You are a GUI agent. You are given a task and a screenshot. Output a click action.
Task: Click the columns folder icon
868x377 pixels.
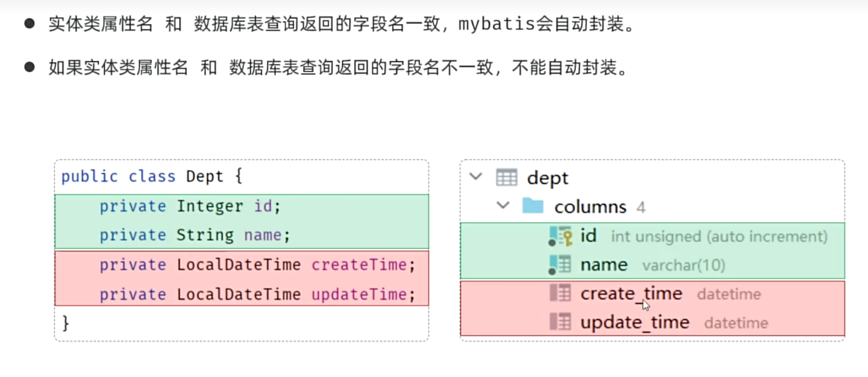pos(533,206)
